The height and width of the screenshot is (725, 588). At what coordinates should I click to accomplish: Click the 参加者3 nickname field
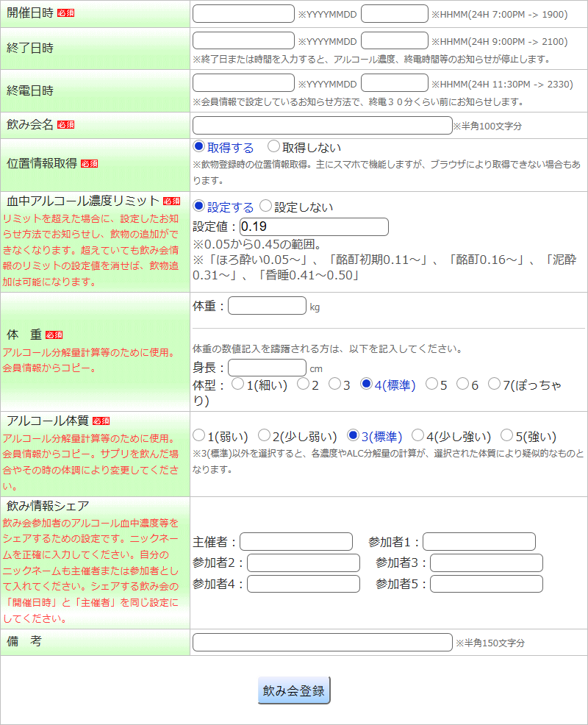(x=486, y=563)
